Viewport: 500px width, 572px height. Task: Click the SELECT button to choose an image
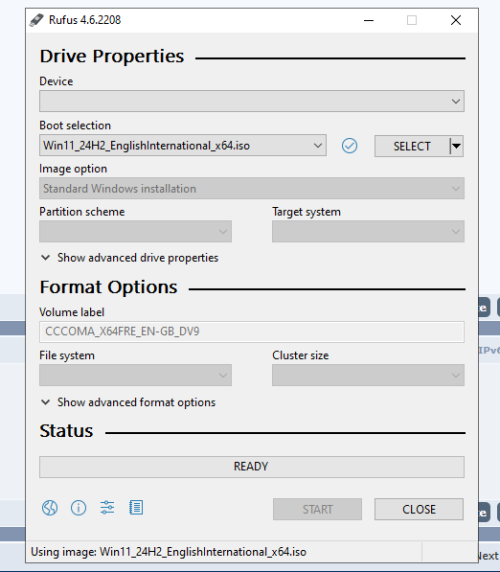tap(412, 146)
